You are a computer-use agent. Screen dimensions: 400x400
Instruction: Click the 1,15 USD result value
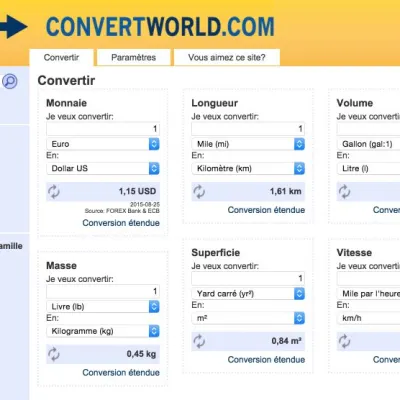coord(137,191)
